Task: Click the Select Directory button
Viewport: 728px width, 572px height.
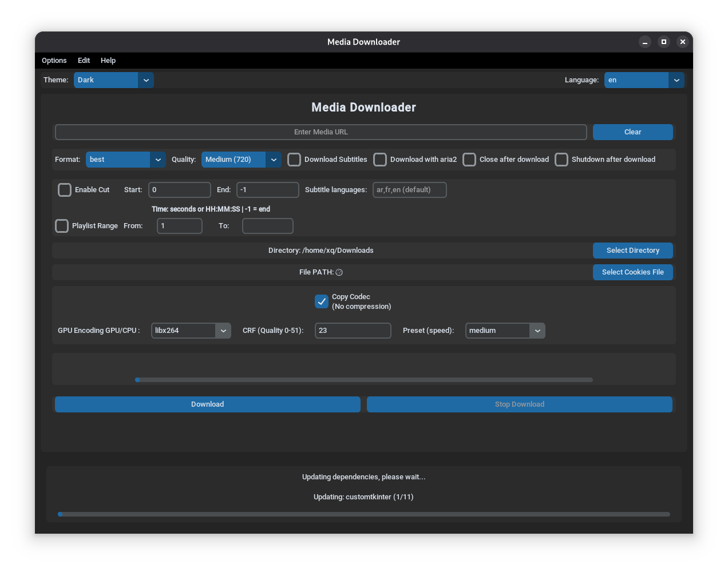Action: pyautogui.click(x=633, y=251)
